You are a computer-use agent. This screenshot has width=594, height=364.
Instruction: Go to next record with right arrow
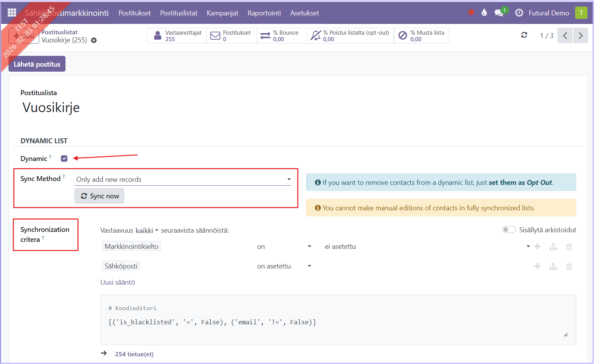pyautogui.click(x=580, y=35)
